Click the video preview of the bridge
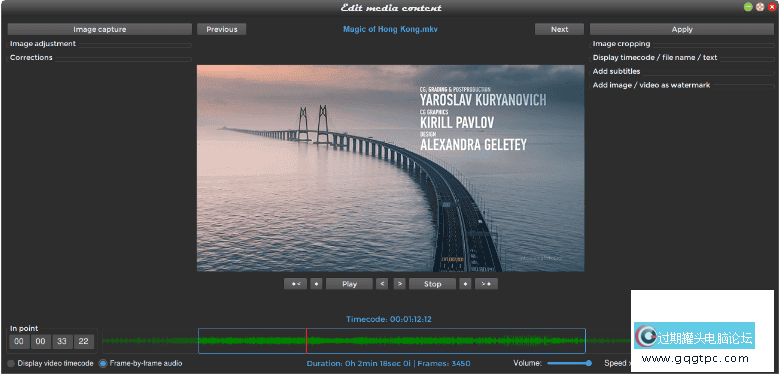This screenshot has height=377, width=779. [390, 168]
